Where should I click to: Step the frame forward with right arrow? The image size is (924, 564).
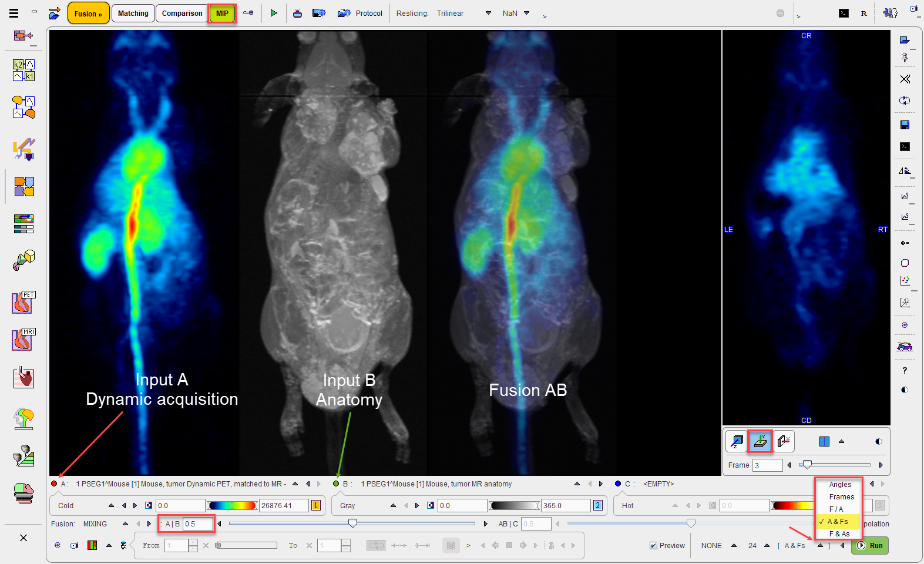(x=881, y=465)
